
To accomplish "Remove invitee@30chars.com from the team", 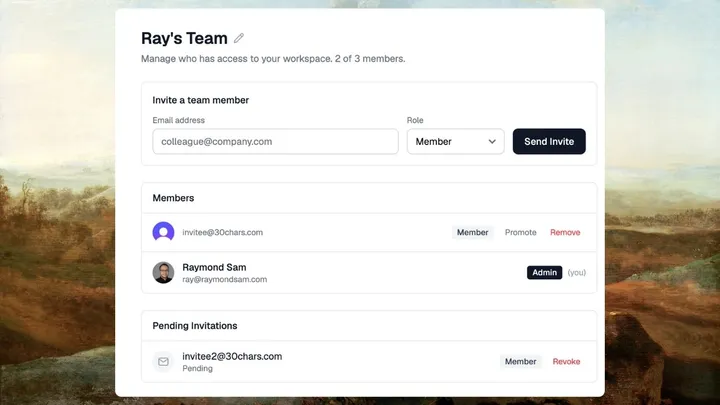I will (x=565, y=232).
